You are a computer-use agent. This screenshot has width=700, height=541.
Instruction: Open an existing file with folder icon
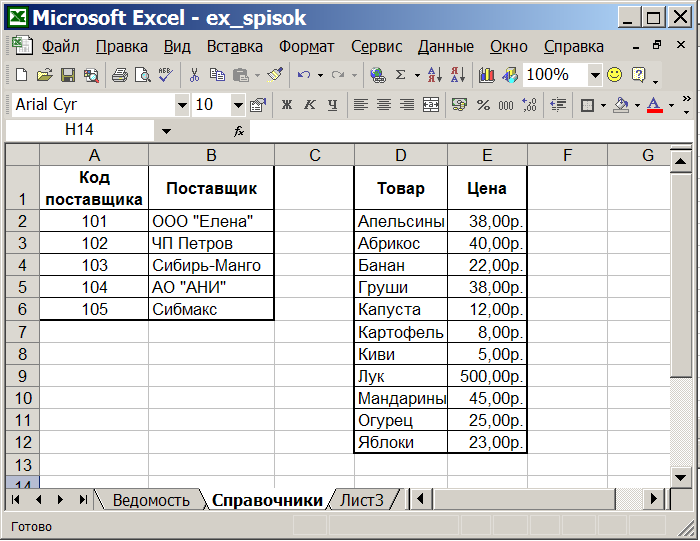44,75
